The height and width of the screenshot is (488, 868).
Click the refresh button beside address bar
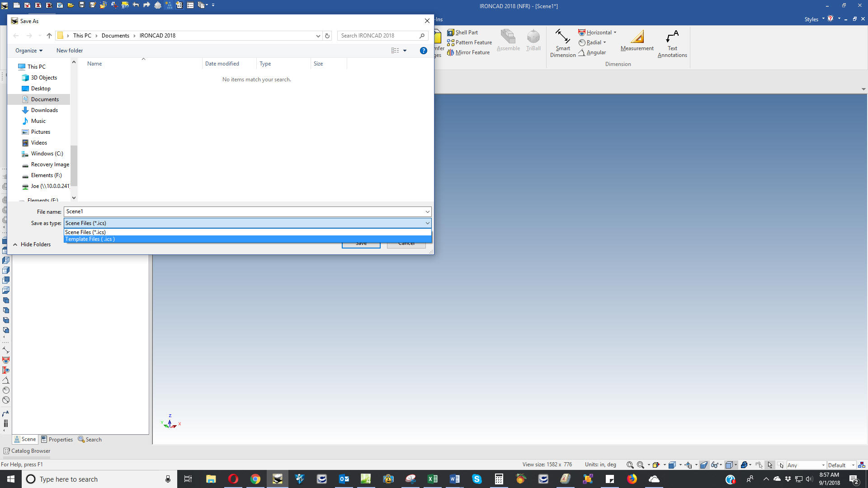tap(327, 36)
